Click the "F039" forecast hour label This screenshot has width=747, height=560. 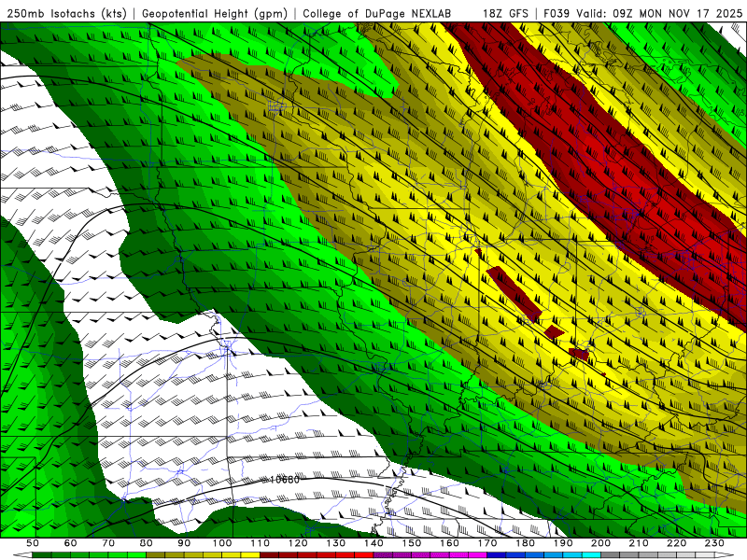pyautogui.click(x=557, y=13)
